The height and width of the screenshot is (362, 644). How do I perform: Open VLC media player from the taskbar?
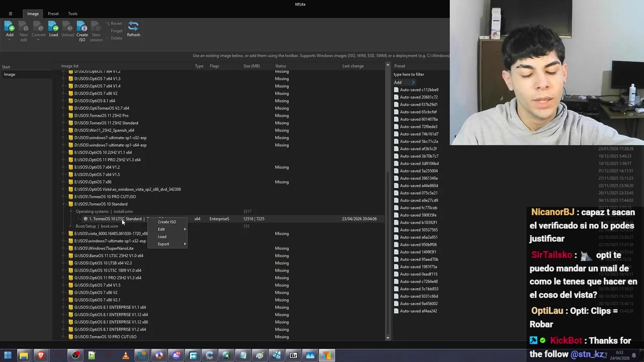[x=125, y=355]
